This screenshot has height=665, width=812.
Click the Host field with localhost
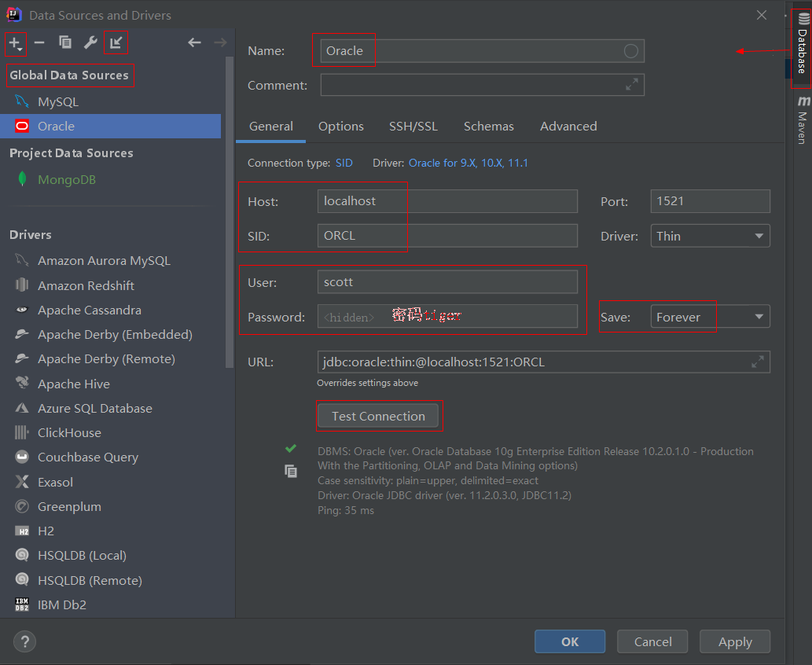(x=447, y=201)
